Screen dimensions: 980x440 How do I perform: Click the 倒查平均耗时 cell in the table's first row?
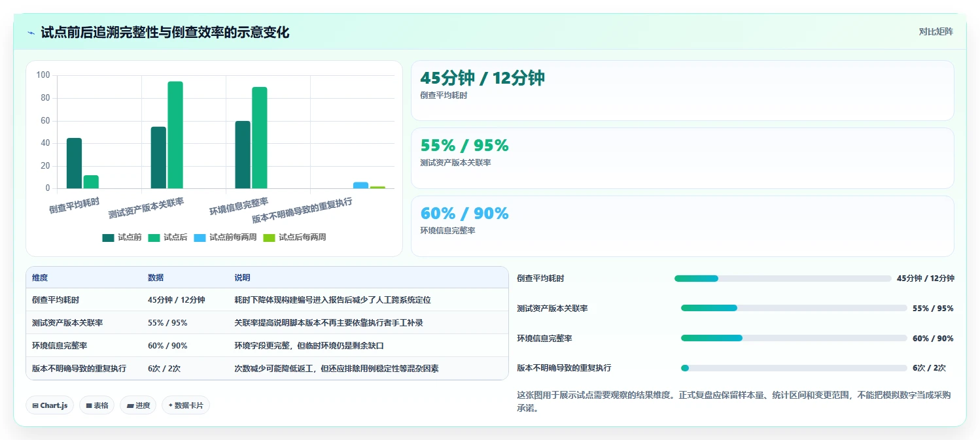tap(56, 300)
